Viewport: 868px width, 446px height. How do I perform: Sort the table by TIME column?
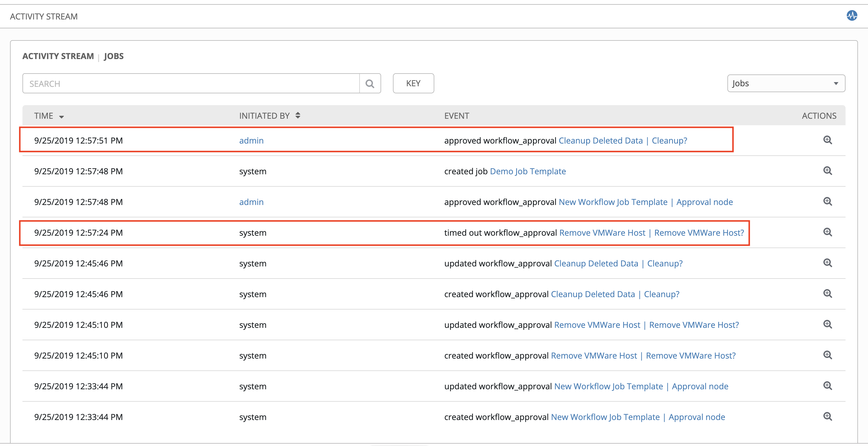[49, 116]
